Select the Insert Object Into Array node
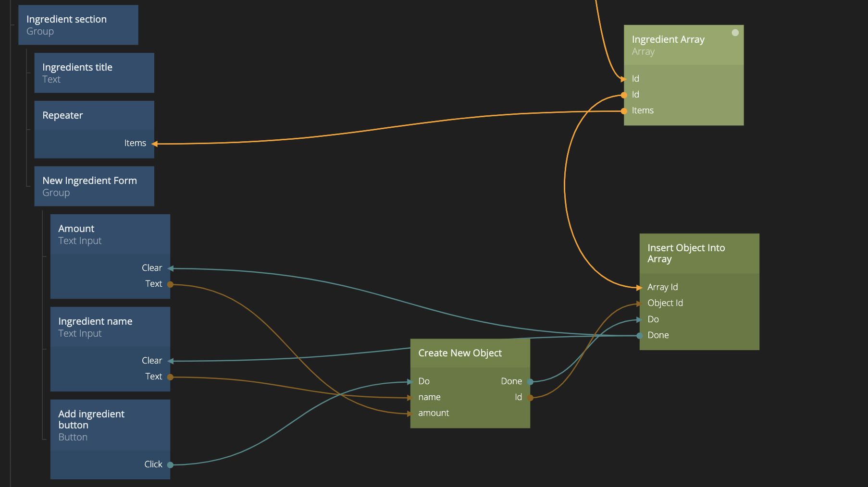868x487 pixels. 699,254
